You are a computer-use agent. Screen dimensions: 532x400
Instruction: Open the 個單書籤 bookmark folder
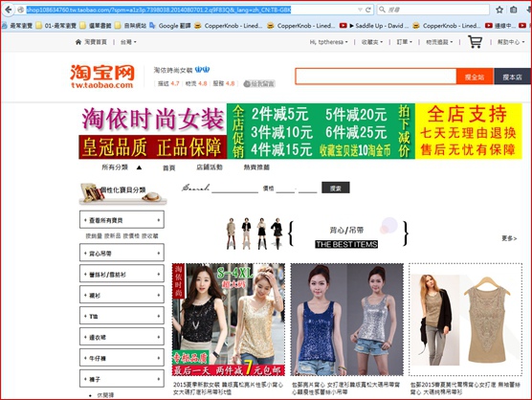(96, 26)
